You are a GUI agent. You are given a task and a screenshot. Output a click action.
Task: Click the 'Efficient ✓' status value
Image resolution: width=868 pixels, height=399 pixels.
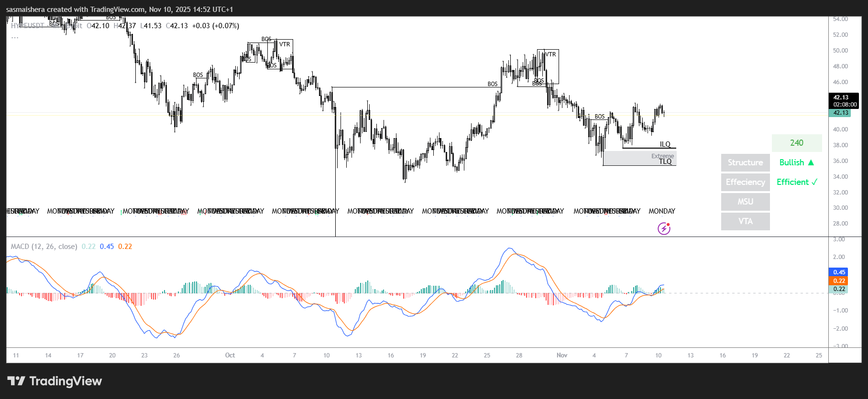pos(797,182)
